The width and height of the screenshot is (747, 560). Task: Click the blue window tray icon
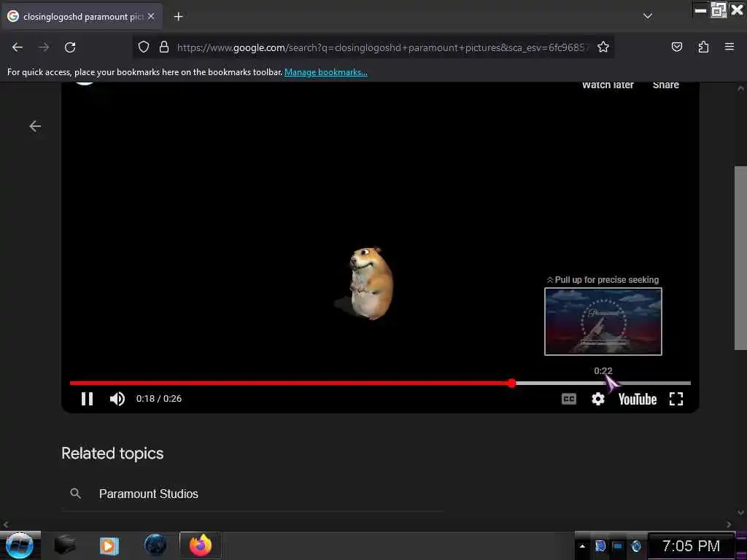pos(618,546)
